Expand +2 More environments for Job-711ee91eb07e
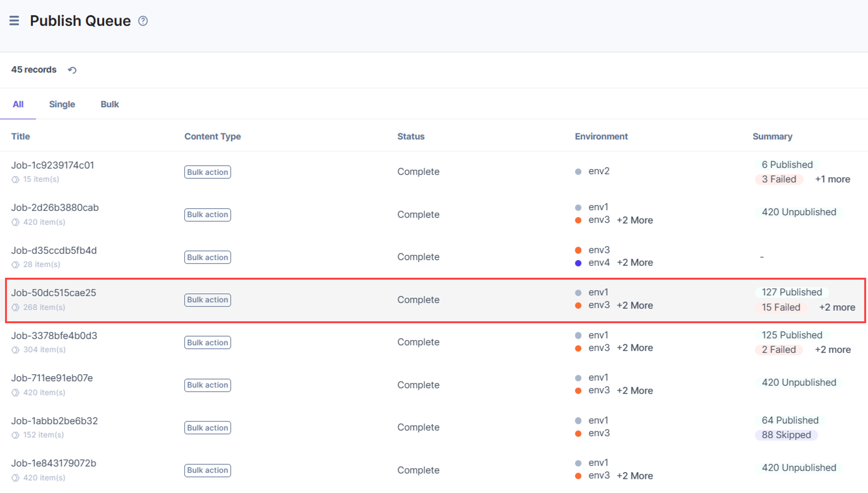868x493 pixels. pos(635,391)
